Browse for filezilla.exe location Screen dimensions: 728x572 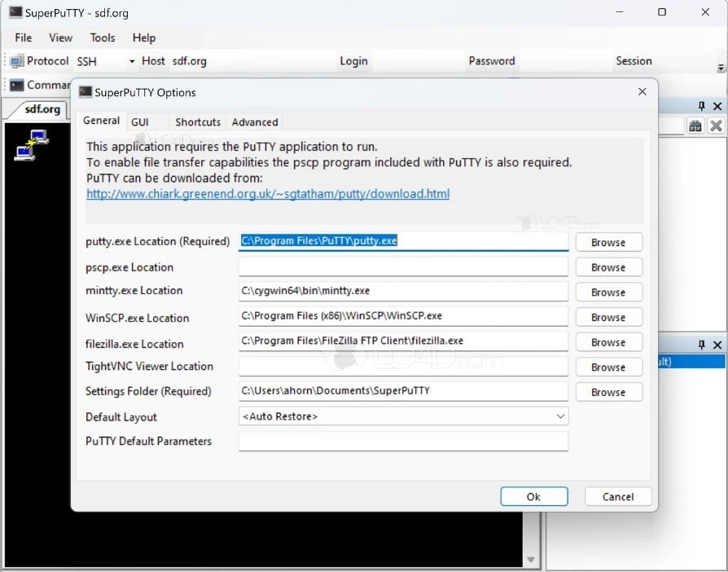point(608,342)
